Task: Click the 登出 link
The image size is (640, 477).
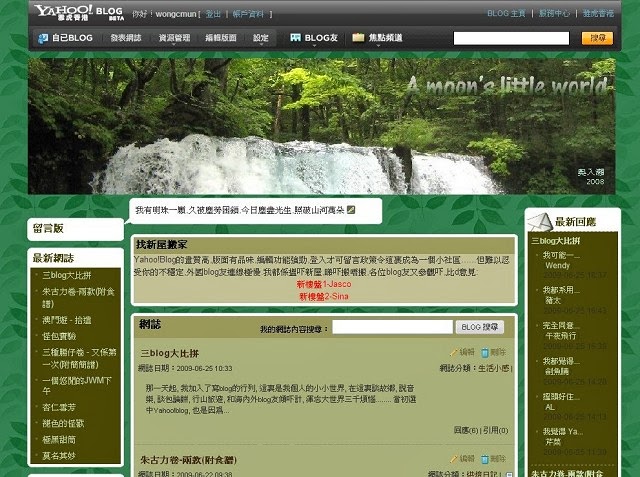Action: pyautogui.click(x=213, y=14)
